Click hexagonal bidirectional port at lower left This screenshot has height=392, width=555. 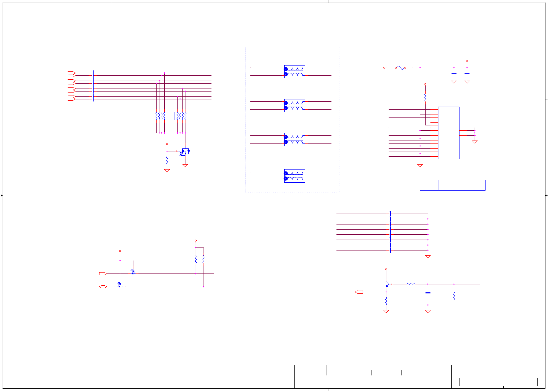coord(103,287)
